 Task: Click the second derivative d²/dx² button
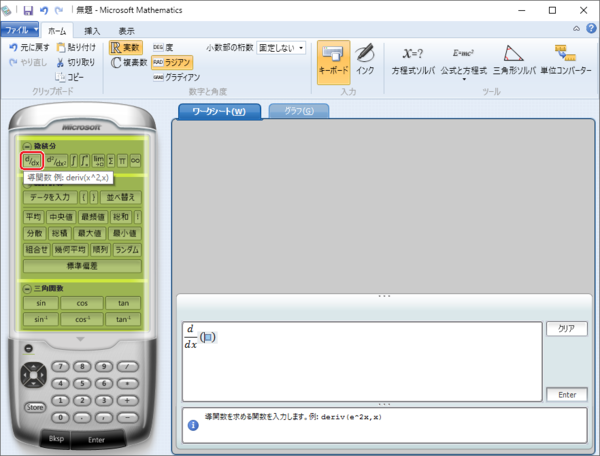click(x=57, y=161)
